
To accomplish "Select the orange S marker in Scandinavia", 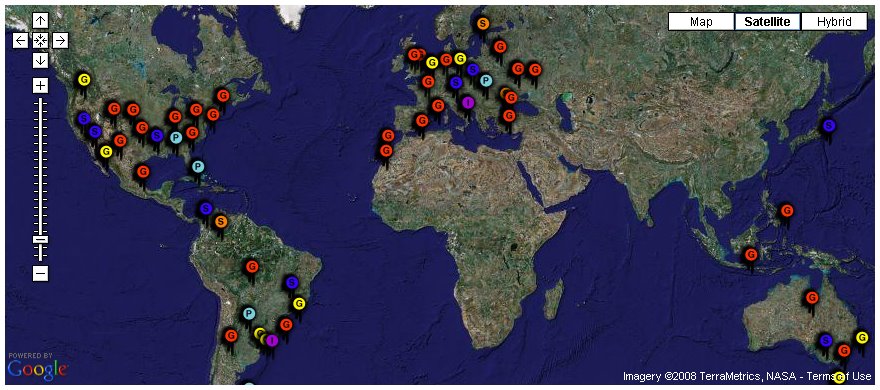I will click(482, 24).
